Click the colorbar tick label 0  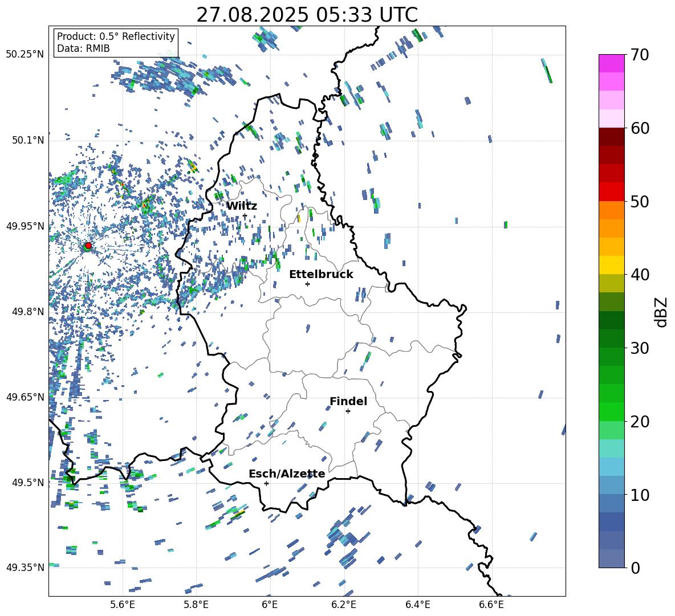click(635, 568)
